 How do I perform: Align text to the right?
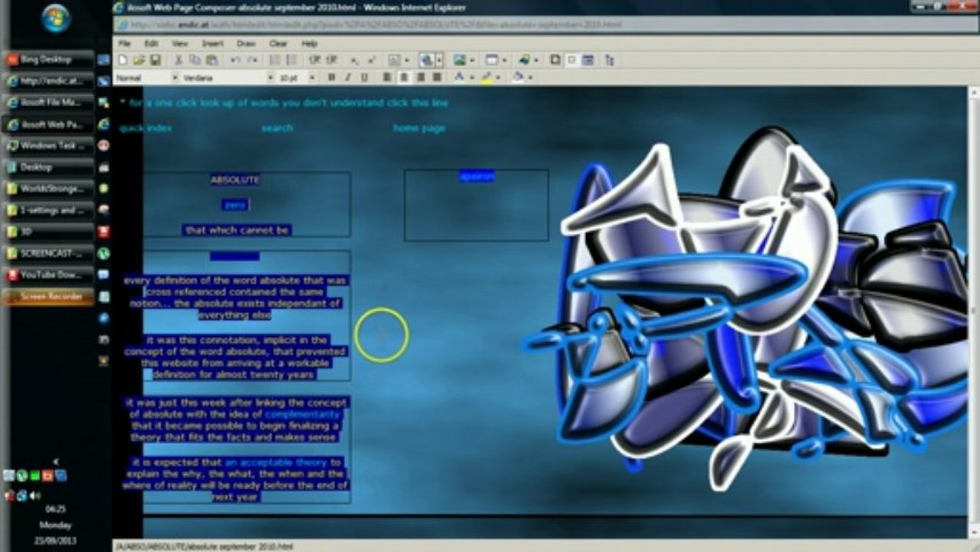coord(421,77)
